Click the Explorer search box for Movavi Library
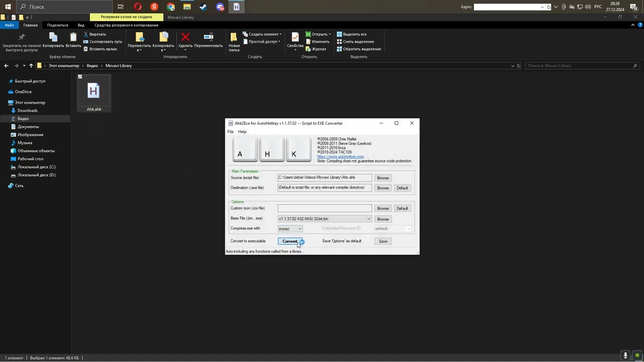Screen dimensions: 644x362 [x=582, y=66]
